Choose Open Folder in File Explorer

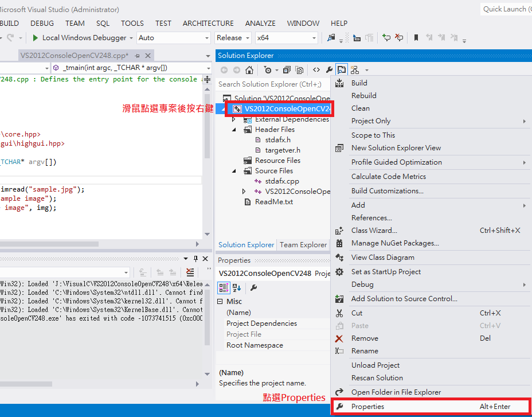pyautogui.click(x=431, y=392)
